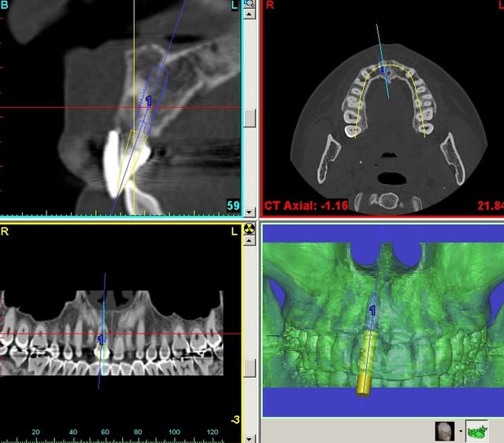Viewport: 504px width, 443px height.
Task: Click the slice number 59 indicator
Action: click(232, 205)
